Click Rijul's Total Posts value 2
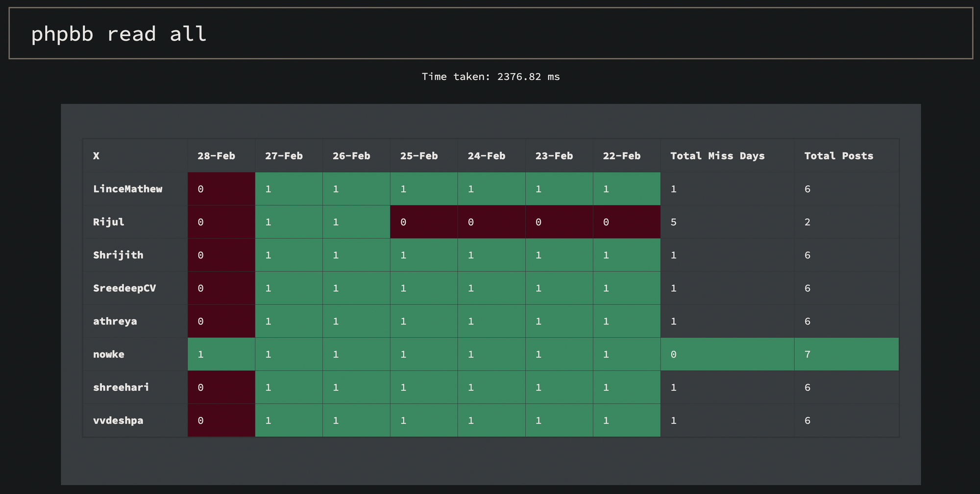Screen dimensions: 980x494 click(847, 222)
